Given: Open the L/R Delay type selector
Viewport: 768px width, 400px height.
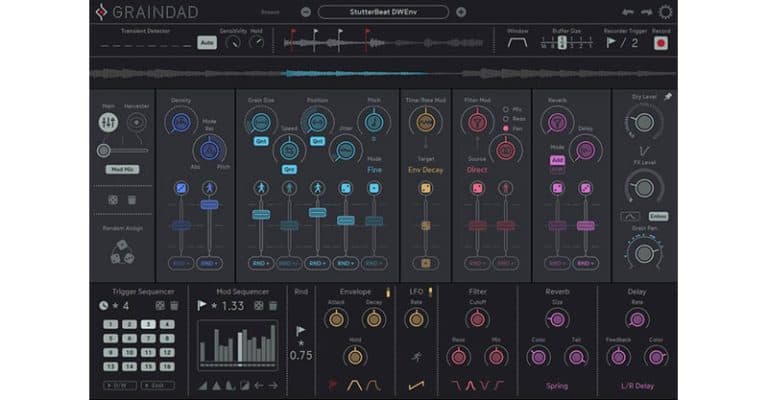Looking at the screenshot, I should (637, 386).
